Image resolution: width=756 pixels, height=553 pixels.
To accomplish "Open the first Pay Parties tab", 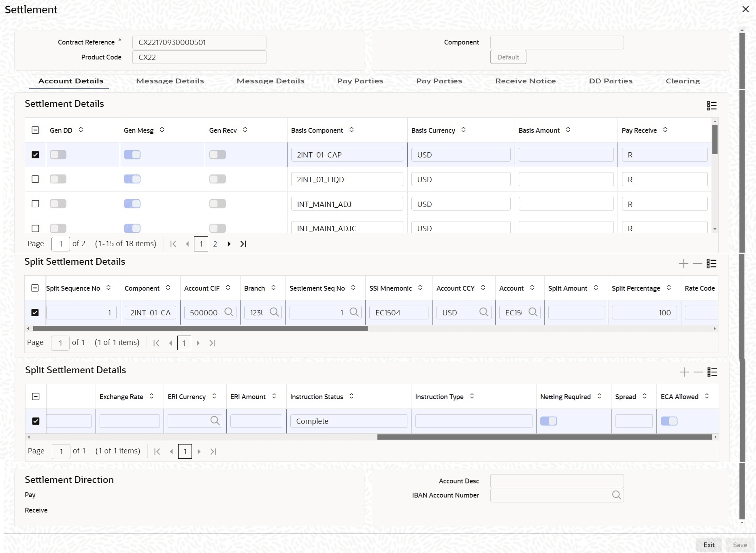I will 360,81.
